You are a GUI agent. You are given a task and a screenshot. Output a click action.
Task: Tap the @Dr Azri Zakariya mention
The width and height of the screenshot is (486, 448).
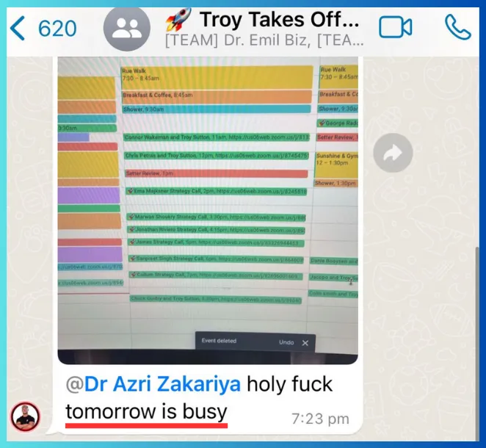point(153,384)
